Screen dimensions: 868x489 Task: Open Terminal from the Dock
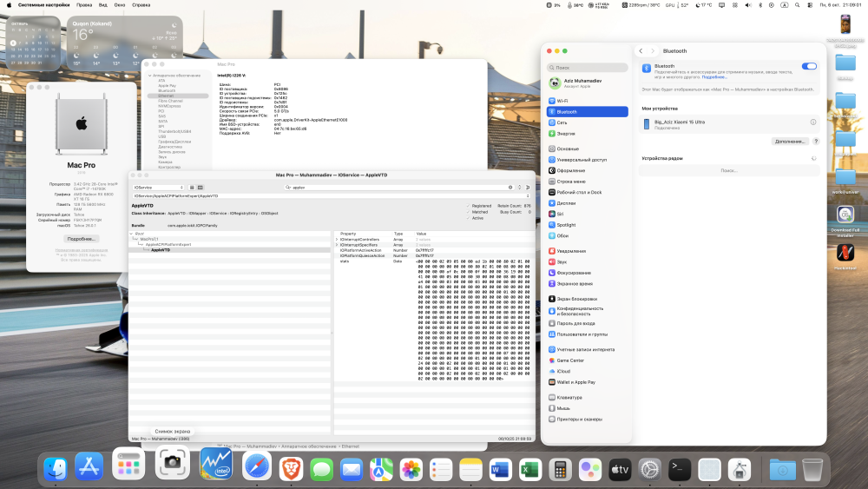[680, 470]
